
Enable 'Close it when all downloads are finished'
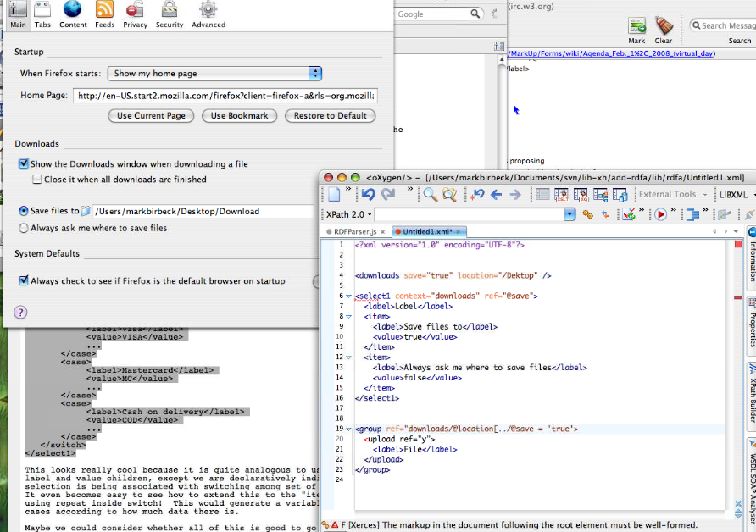pyautogui.click(x=36, y=180)
